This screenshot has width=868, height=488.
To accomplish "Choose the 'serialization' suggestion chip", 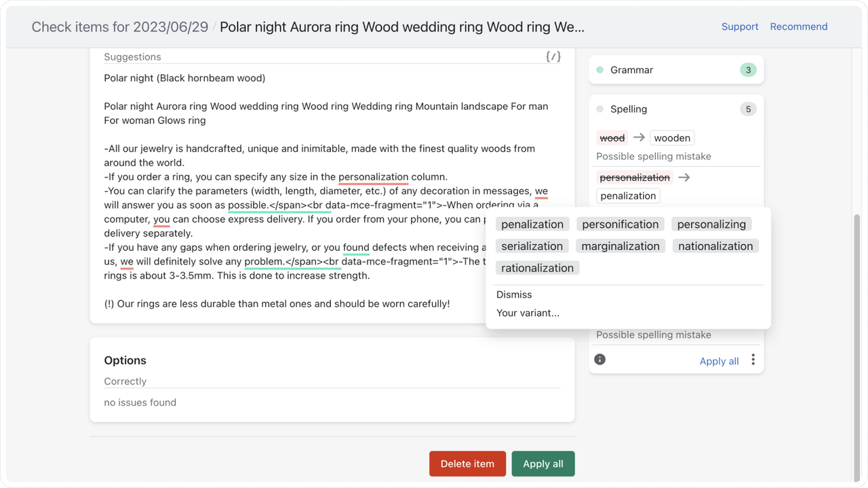I will tap(532, 246).
